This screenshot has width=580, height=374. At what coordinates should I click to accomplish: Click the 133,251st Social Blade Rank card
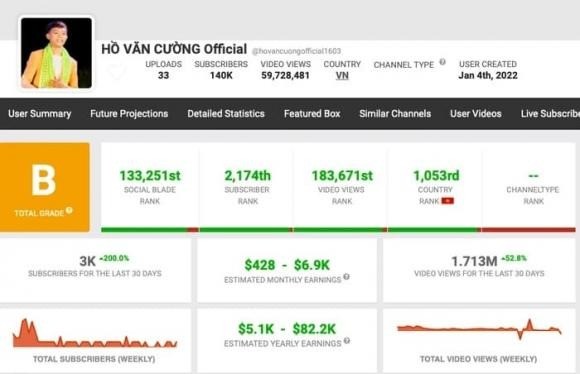[x=150, y=187]
